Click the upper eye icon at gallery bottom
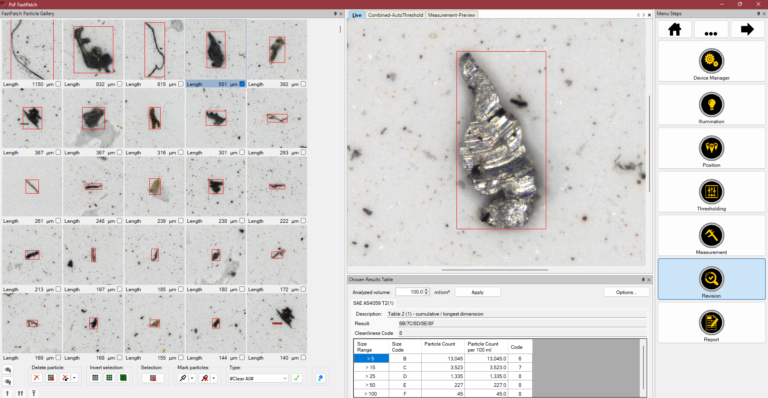Screen dimensions: 768x398 click(x=8, y=370)
